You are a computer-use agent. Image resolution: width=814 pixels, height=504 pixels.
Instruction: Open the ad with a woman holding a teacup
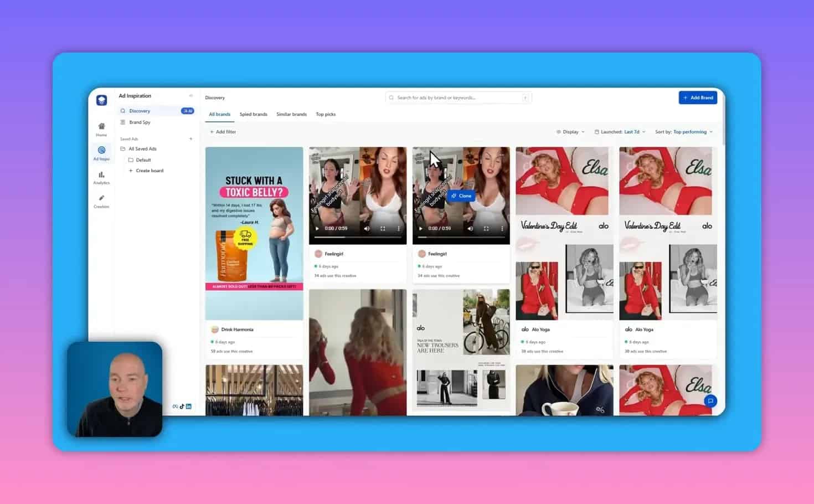click(x=564, y=390)
